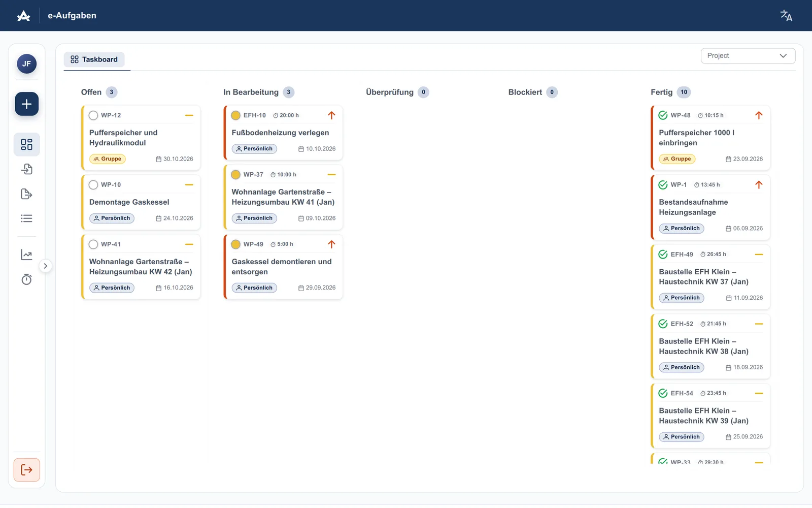Open the taskboard grid icon in sidebar
The height and width of the screenshot is (508, 812).
[26, 144]
